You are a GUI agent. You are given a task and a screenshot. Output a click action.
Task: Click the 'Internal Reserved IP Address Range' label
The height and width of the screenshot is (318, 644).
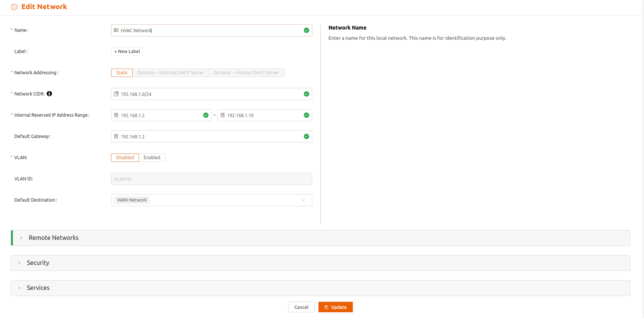click(x=52, y=115)
